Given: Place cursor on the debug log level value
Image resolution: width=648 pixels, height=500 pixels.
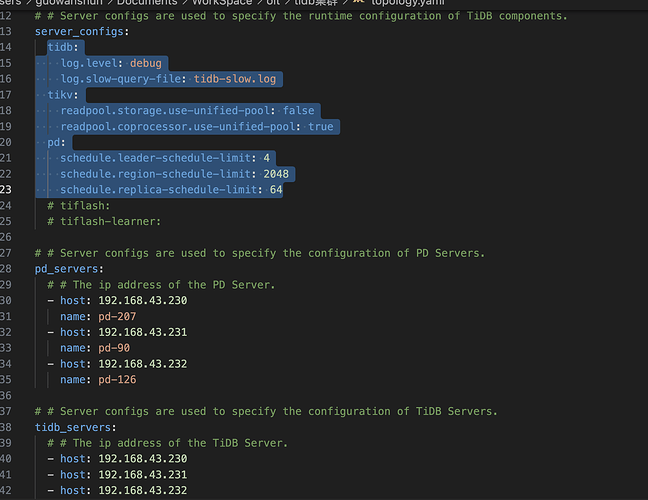Looking at the screenshot, I should point(145,63).
